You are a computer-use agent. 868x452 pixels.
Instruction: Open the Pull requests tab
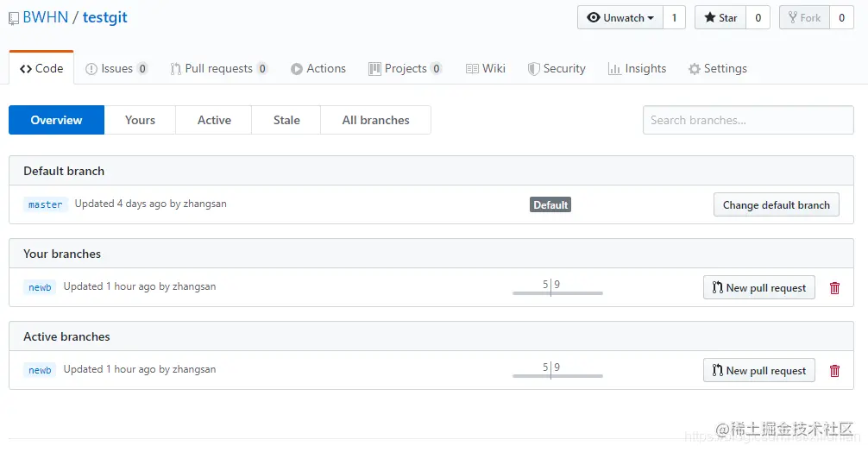[219, 69]
